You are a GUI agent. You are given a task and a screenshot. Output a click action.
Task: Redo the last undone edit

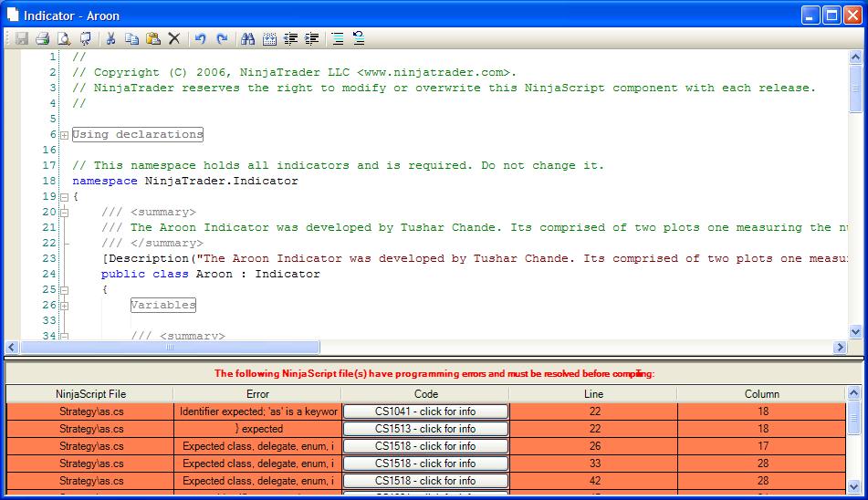(x=222, y=38)
